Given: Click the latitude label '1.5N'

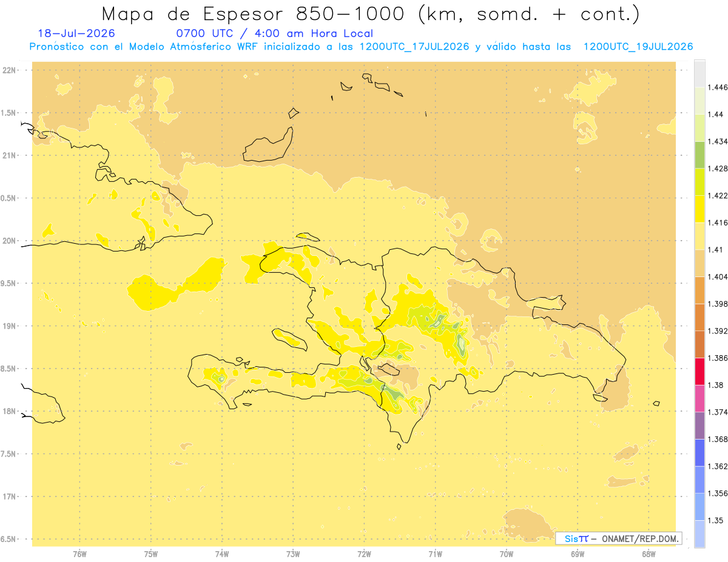Looking at the screenshot, I should (x=9, y=113).
